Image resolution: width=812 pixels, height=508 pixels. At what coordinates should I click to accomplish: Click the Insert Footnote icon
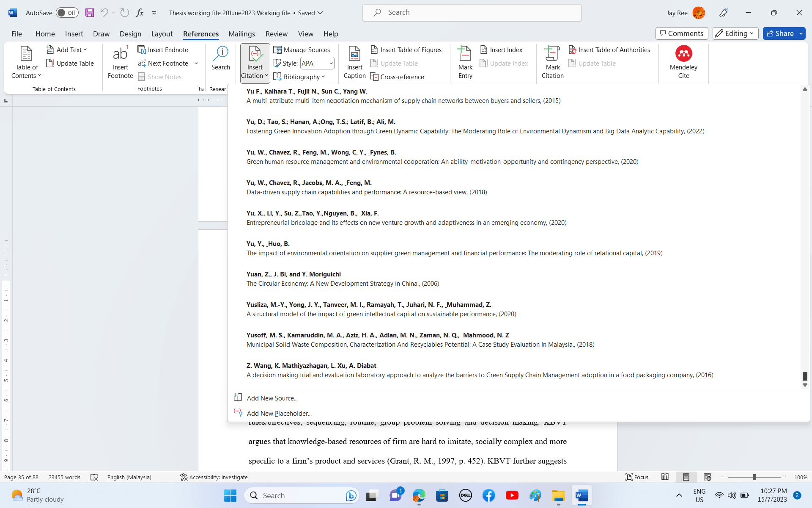coord(120,62)
